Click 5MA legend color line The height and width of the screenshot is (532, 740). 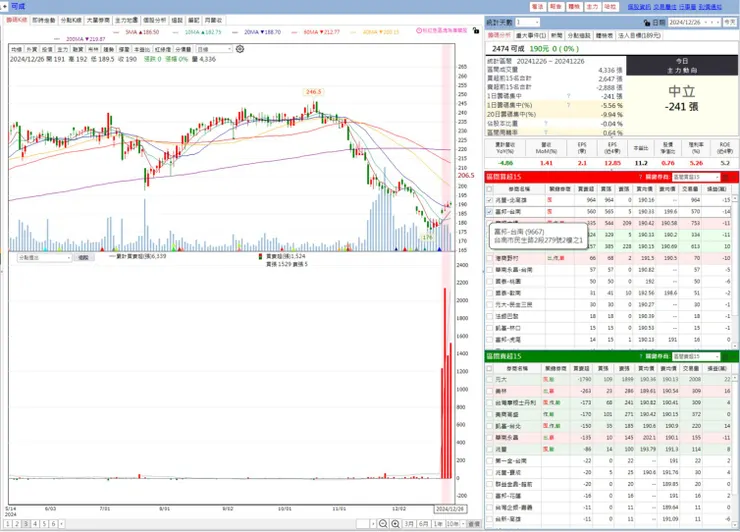click(x=117, y=32)
